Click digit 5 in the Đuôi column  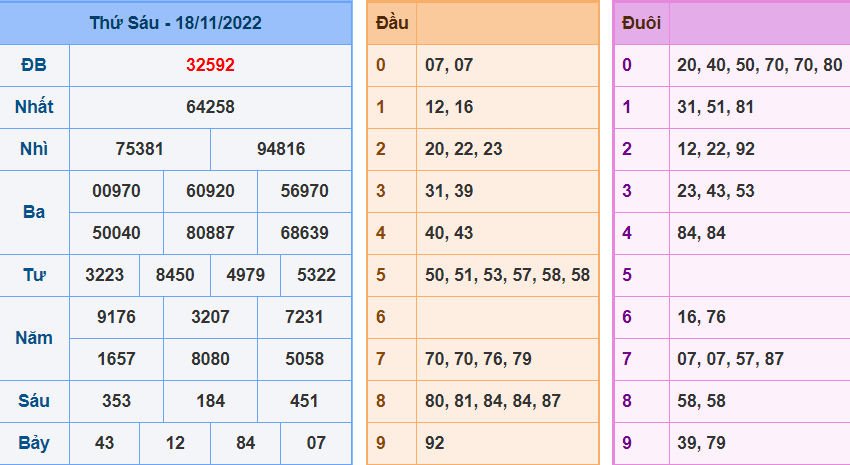pyautogui.click(x=627, y=275)
